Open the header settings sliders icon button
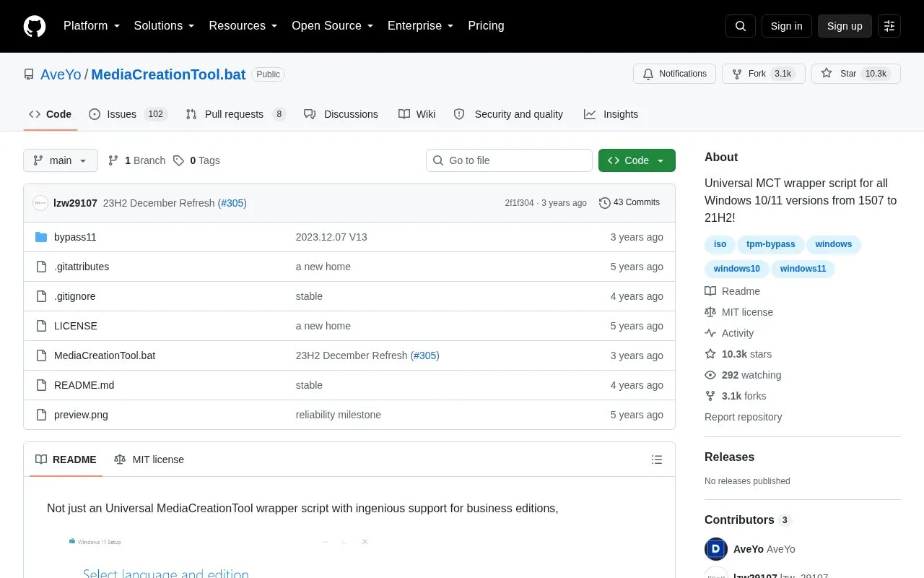 889,26
